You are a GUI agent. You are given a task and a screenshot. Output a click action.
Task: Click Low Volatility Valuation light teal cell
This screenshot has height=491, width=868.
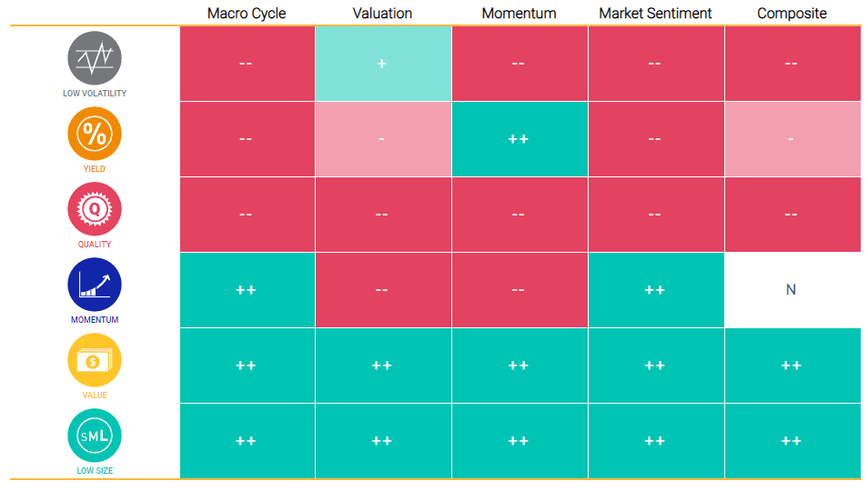(x=383, y=64)
